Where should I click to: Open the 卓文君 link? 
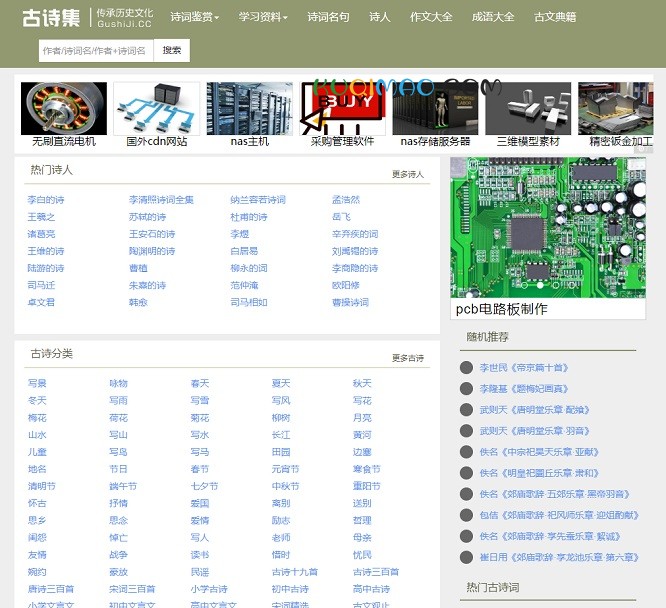(x=41, y=302)
